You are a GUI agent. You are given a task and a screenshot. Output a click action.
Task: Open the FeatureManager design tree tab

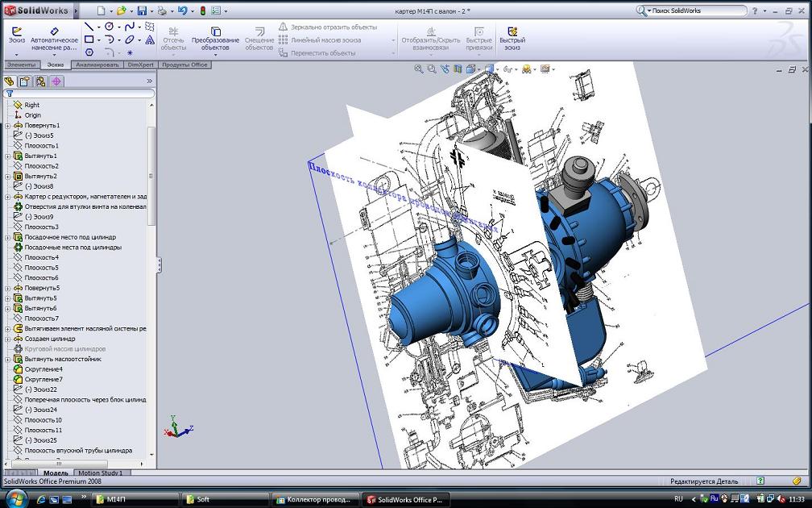pyautogui.click(x=9, y=81)
